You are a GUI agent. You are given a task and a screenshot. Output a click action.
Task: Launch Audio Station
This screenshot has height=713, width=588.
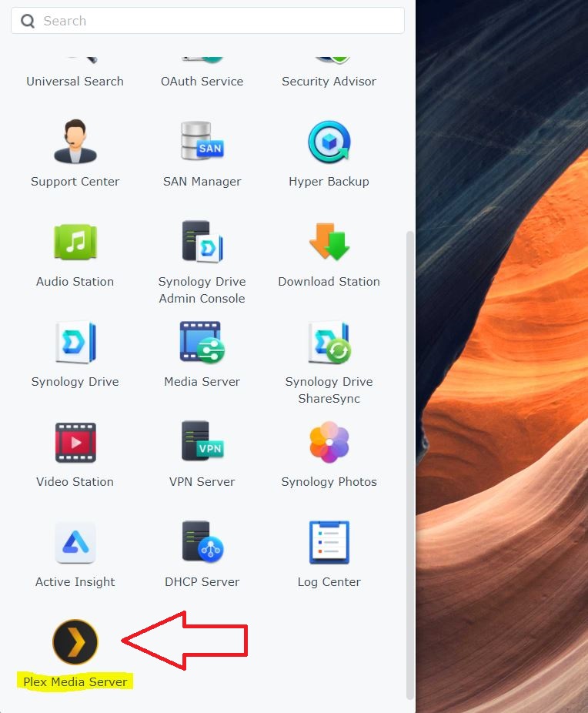(x=75, y=242)
